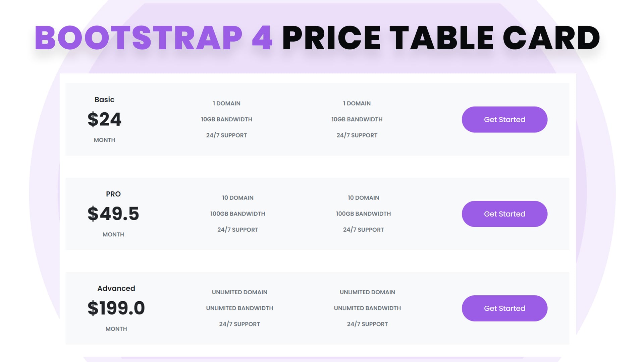Image resolution: width=644 pixels, height=362 pixels.
Task: Select the PRO plan title
Action: [113, 194]
